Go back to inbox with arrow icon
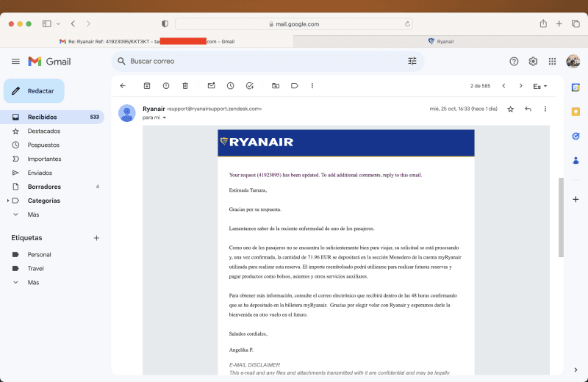This screenshot has height=382, width=588. [123, 86]
